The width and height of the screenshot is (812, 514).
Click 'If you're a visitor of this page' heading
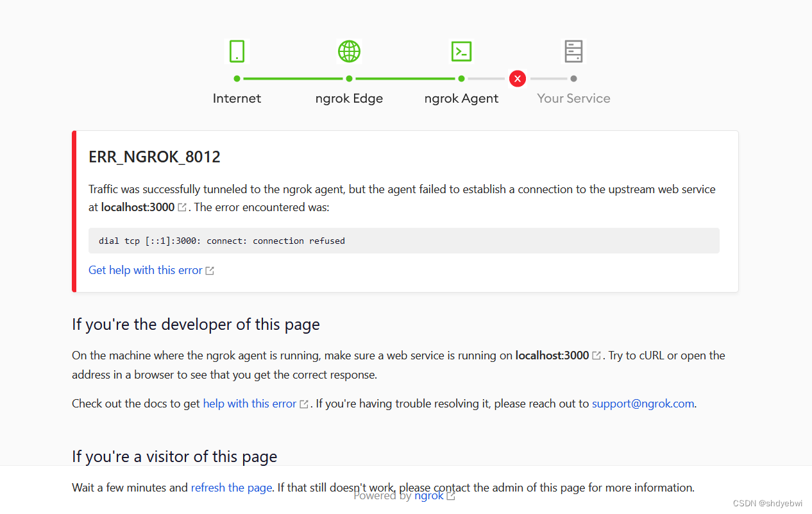click(x=174, y=457)
